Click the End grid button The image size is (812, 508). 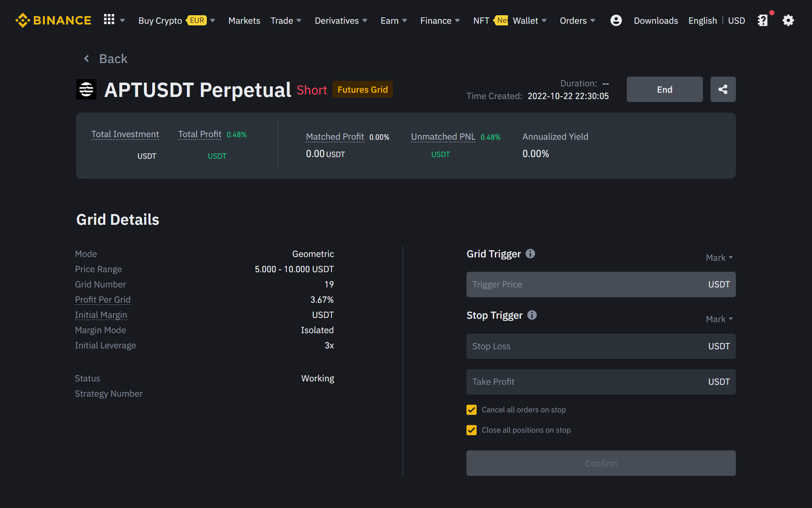point(664,89)
